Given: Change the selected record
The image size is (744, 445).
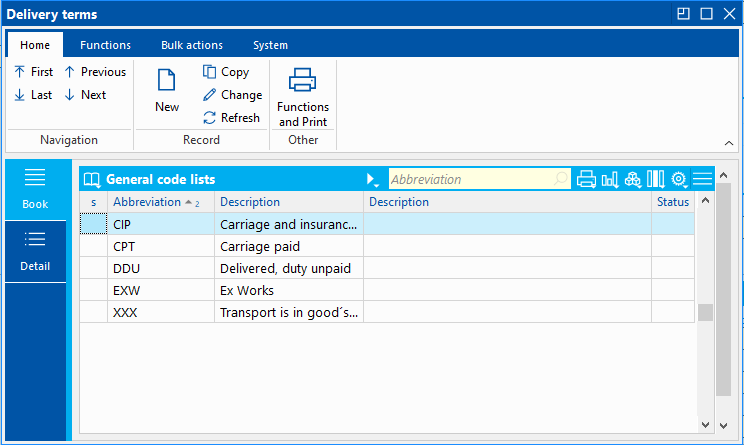Looking at the screenshot, I should [x=232, y=95].
